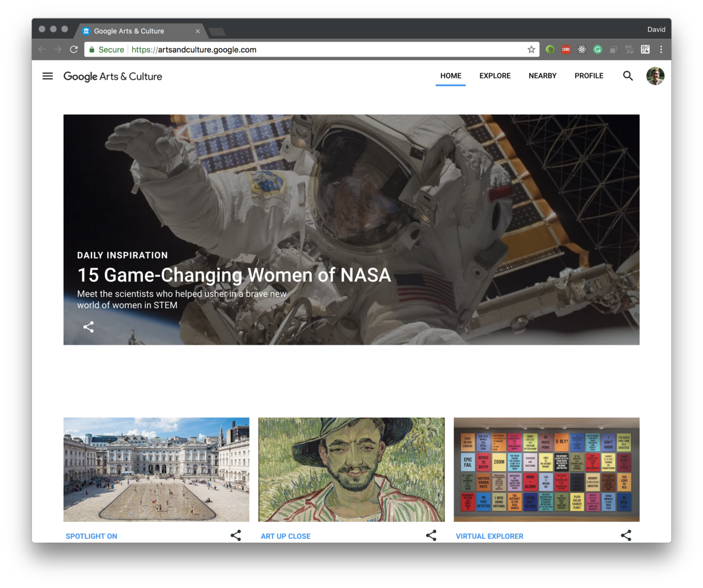Open the colorful posters wall thumbnail
This screenshot has width=703, height=588.
[x=547, y=469]
